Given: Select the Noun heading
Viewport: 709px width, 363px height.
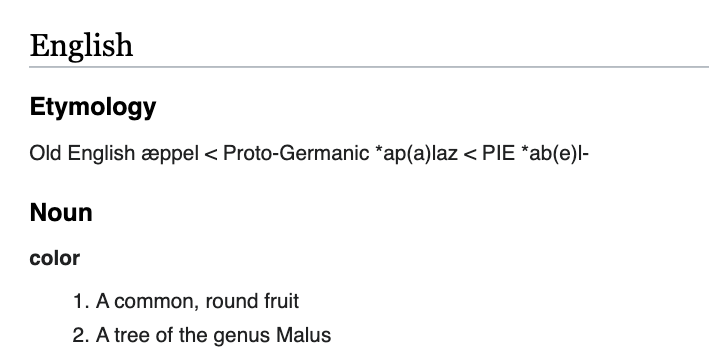Looking at the screenshot, I should point(61,212).
